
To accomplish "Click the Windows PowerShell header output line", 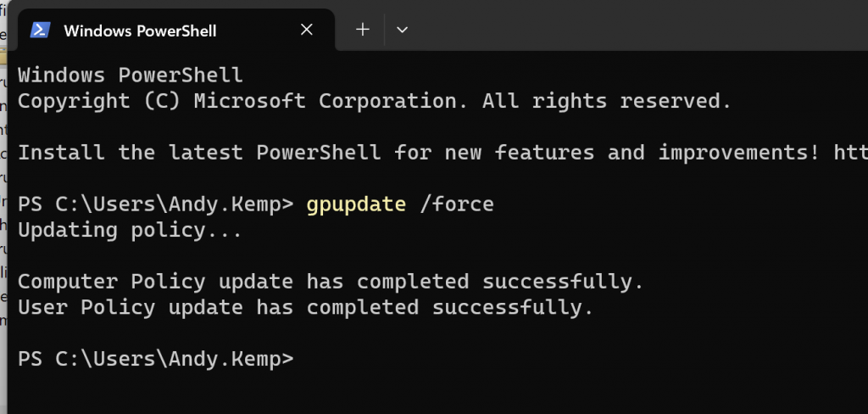I will point(130,75).
